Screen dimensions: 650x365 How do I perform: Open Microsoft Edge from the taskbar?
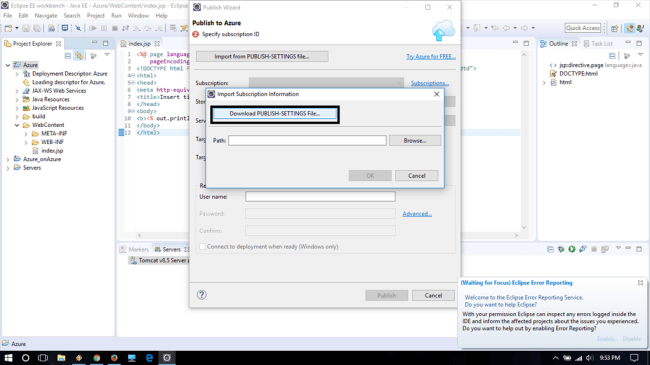pyautogui.click(x=149, y=358)
